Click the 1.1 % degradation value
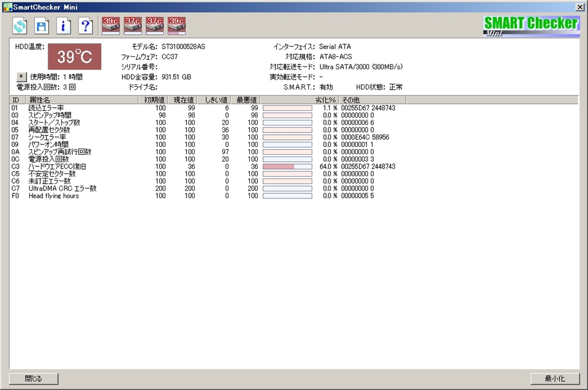 330,108
